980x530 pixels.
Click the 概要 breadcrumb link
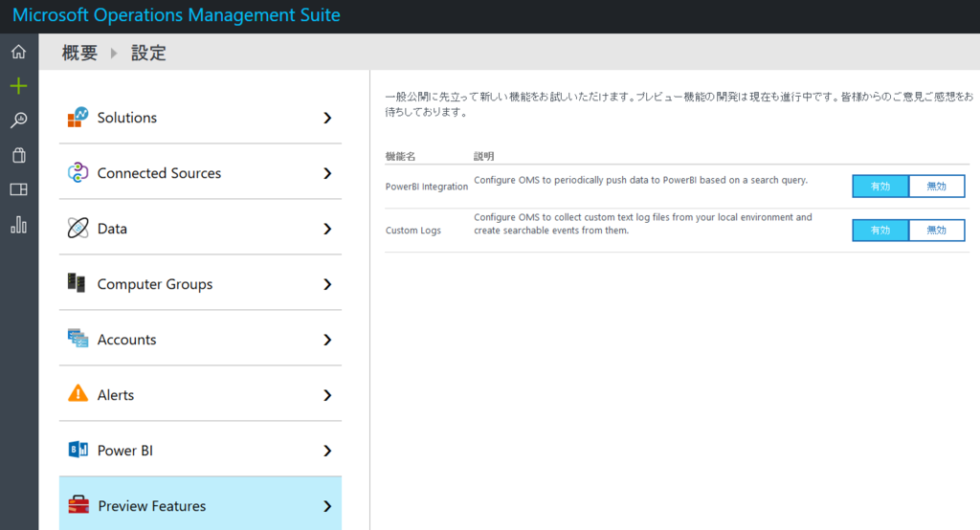tap(79, 53)
